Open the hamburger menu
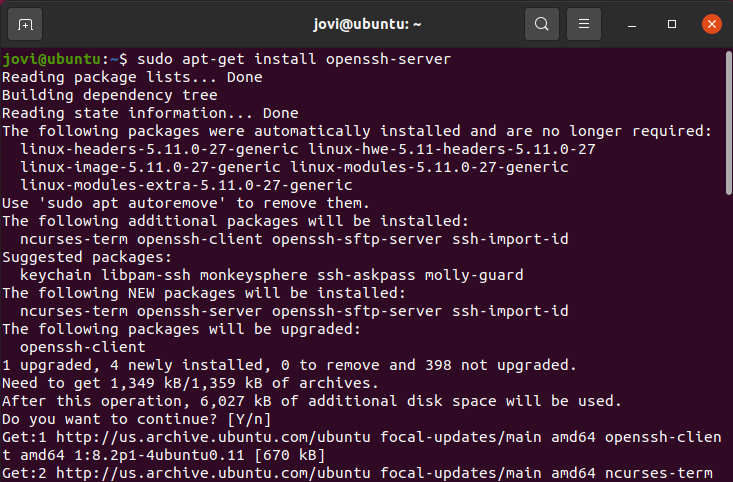The width and height of the screenshot is (733, 482). tap(584, 24)
